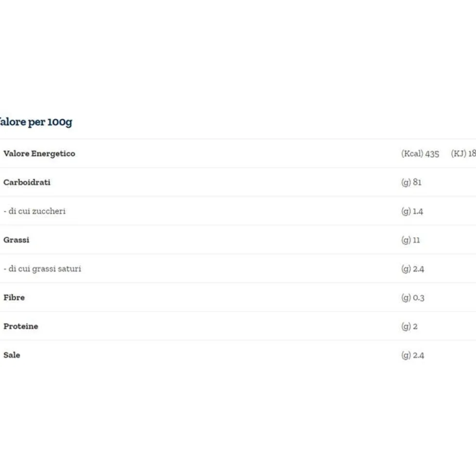
Task: Click the Proteine value (g) 2
Action: 409,326
